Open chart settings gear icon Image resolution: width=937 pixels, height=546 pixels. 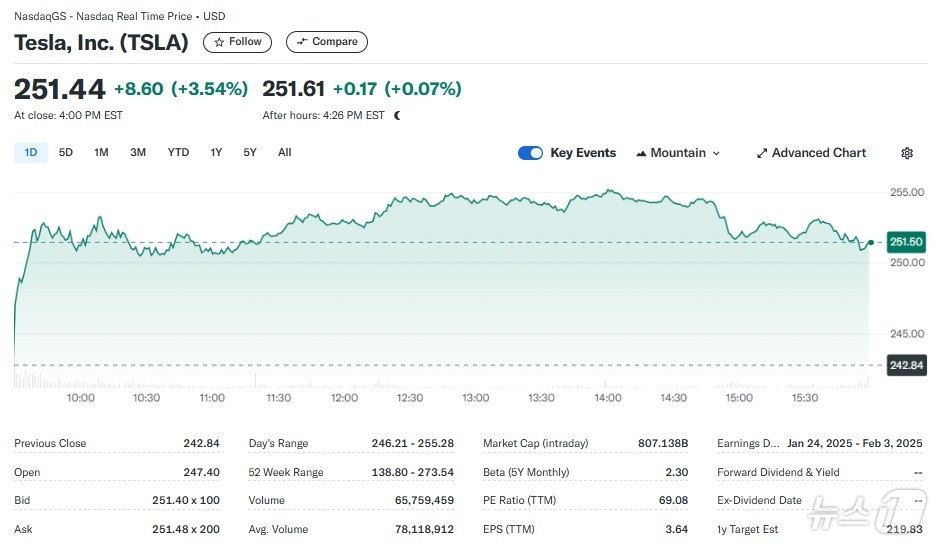[x=907, y=153]
